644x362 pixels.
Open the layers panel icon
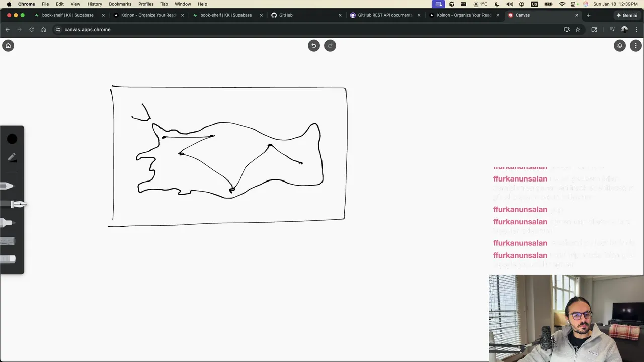[620, 46]
